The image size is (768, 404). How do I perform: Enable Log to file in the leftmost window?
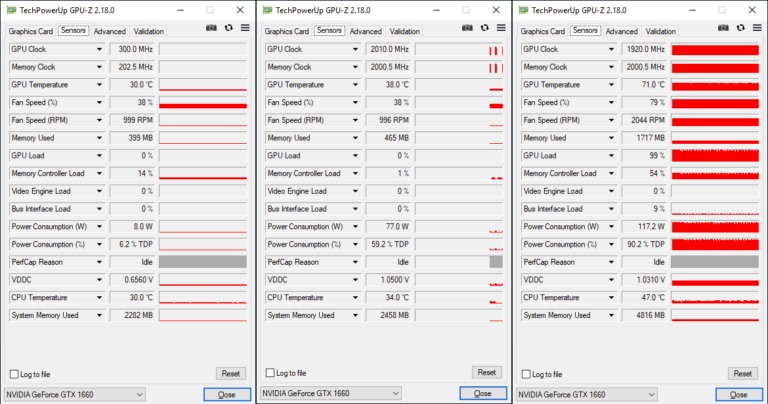pos(14,374)
